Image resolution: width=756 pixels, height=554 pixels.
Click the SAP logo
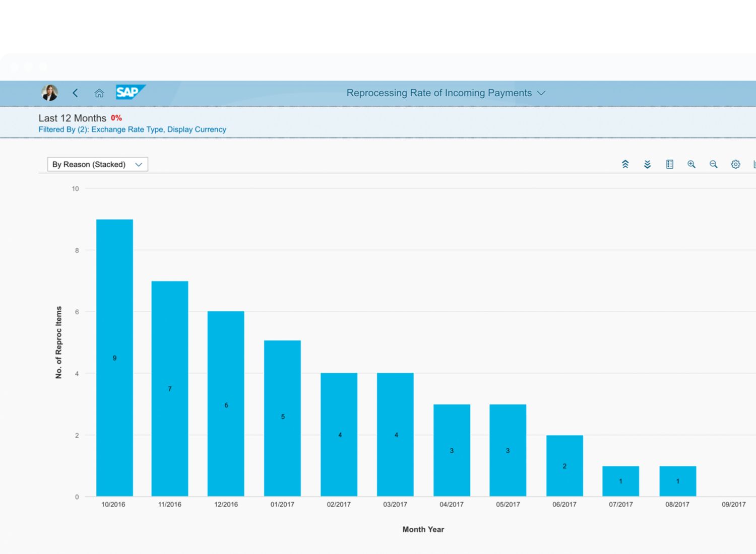click(x=130, y=92)
